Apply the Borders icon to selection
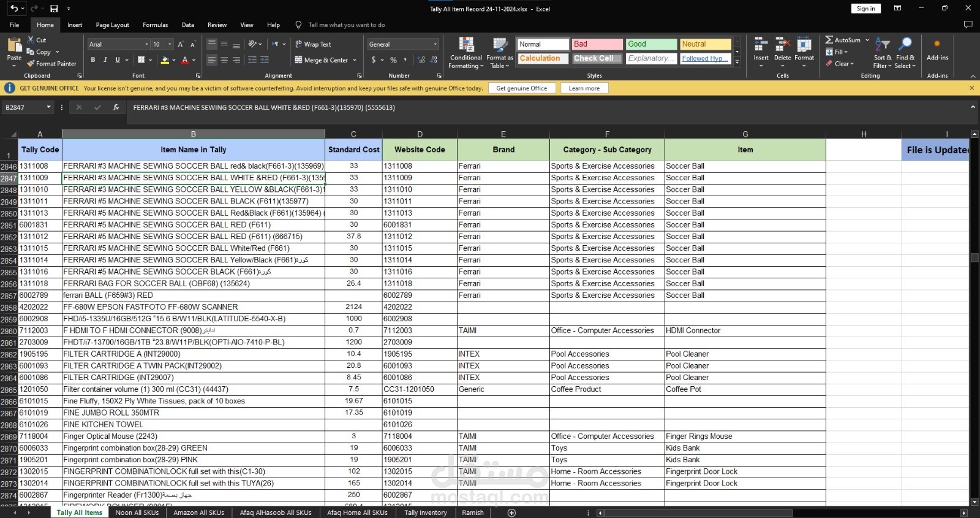 pos(141,60)
